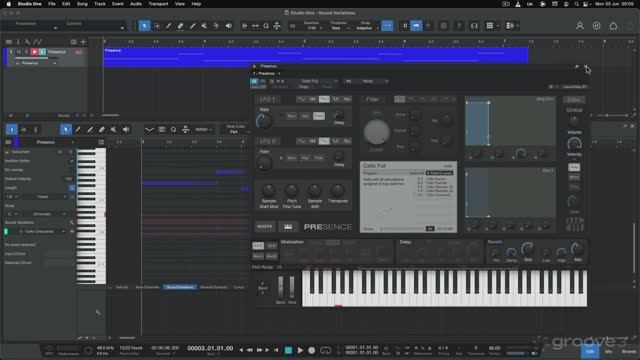640x360 pixels.
Task: Open the Presence instrument selector on the track
Action: tap(37, 63)
